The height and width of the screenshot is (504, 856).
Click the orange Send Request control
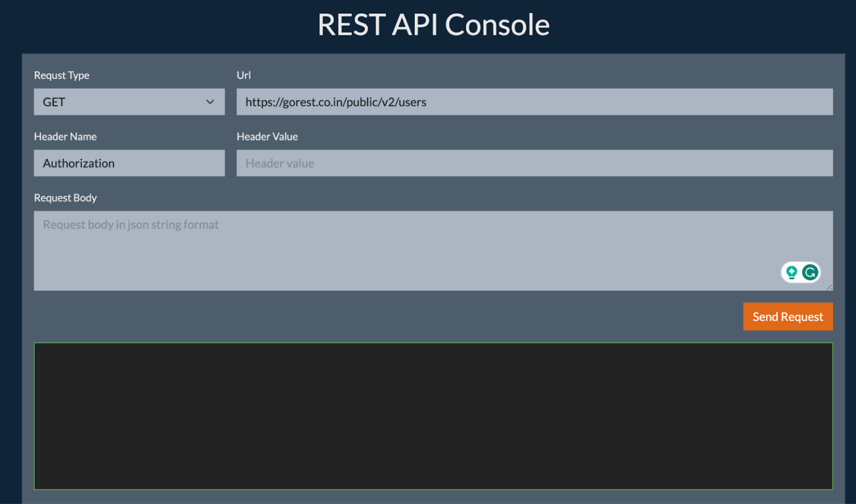(787, 316)
